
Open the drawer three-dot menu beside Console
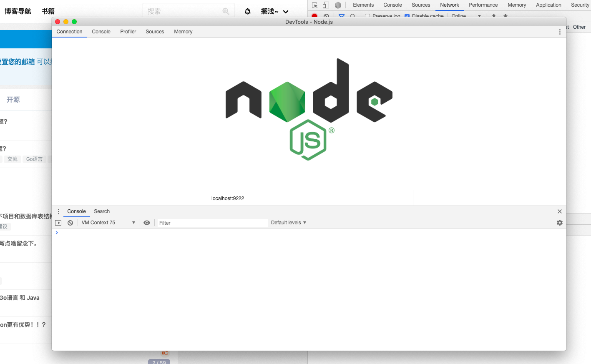point(58,211)
